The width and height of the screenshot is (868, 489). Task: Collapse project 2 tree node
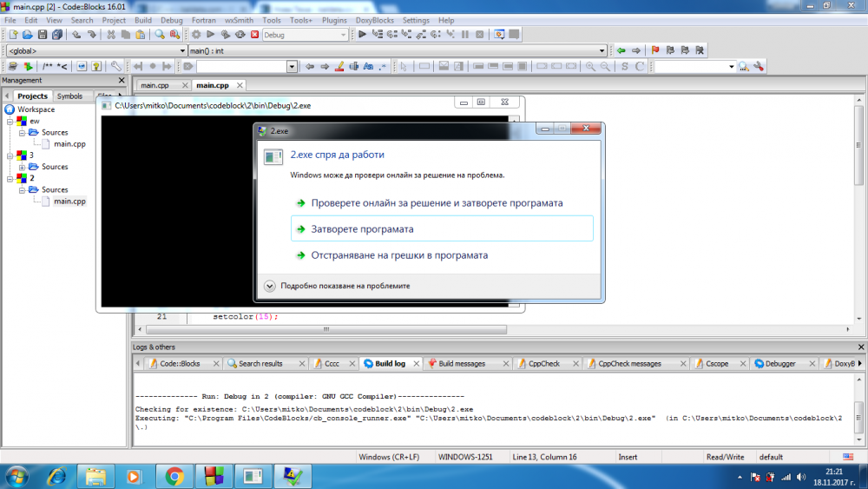(x=10, y=178)
